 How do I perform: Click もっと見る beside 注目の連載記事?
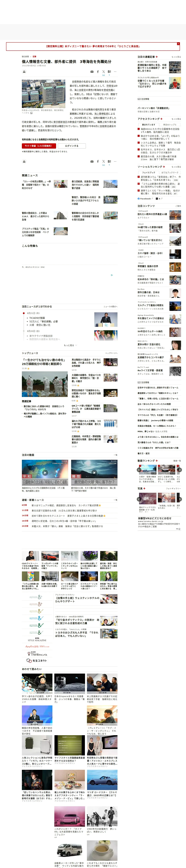[x=176, y=57]
